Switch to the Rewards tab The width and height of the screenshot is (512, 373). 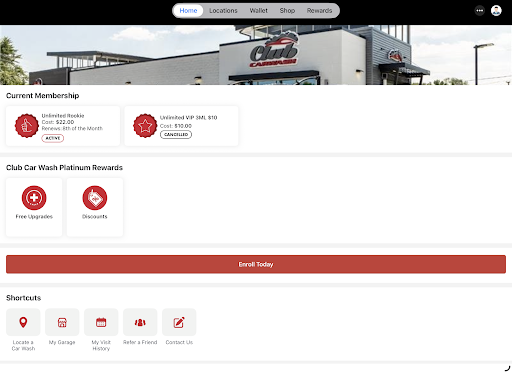319,11
